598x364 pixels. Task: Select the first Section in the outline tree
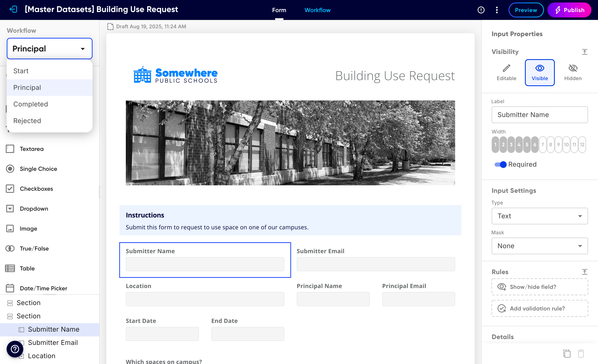(49, 303)
